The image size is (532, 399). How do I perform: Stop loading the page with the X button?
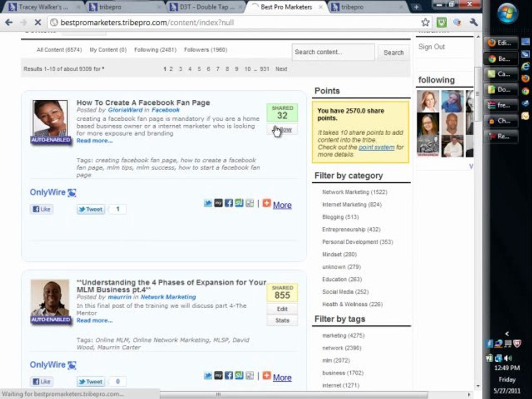click(x=38, y=22)
